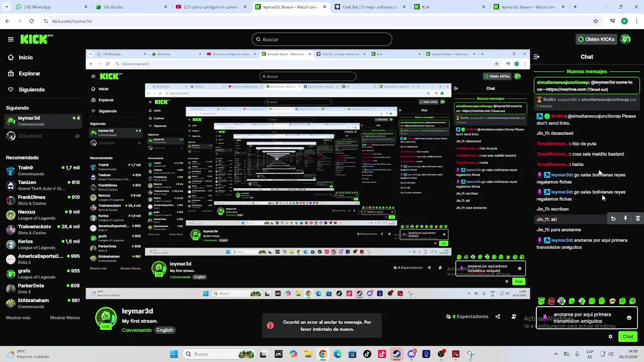Switch to the YouTube como configuro tab
The width and height of the screenshot is (644, 362).
coord(210,7)
